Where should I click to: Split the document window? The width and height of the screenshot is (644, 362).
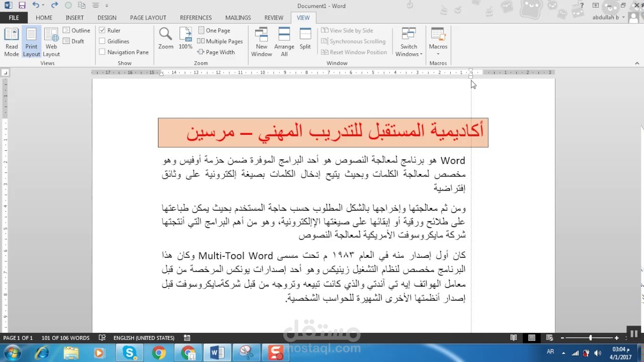[305, 39]
